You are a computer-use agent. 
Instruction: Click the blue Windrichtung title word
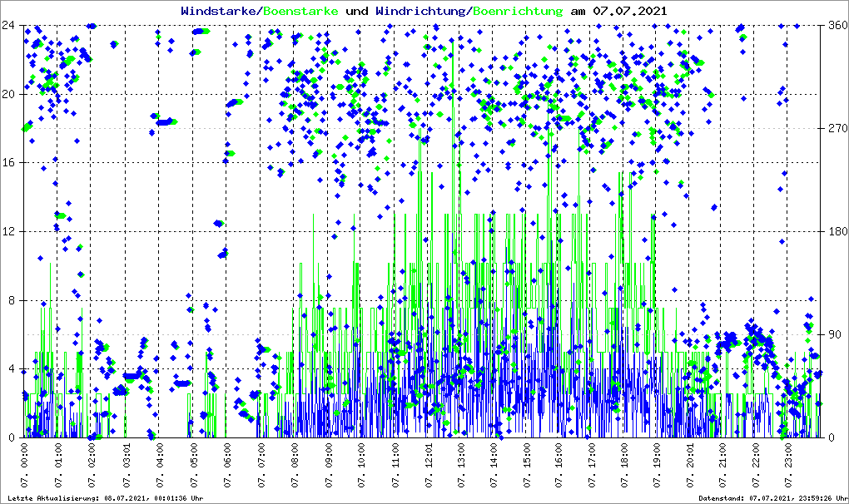click(421, 11)
